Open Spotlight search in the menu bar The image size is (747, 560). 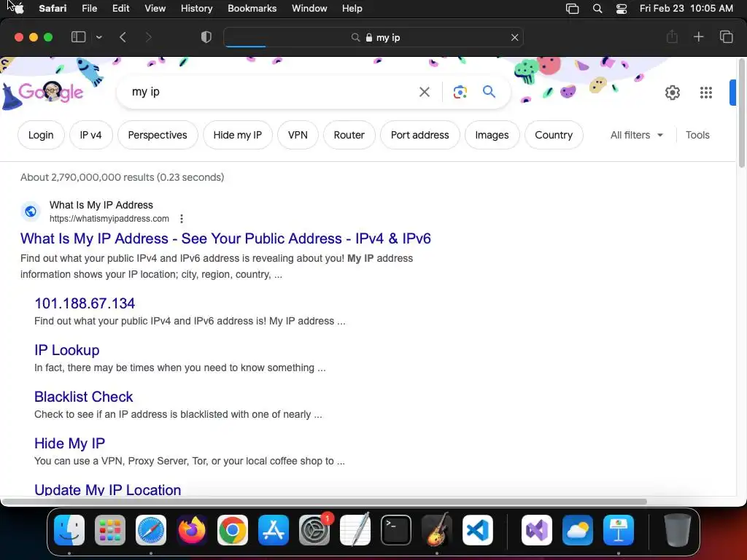tap(597, 9)
